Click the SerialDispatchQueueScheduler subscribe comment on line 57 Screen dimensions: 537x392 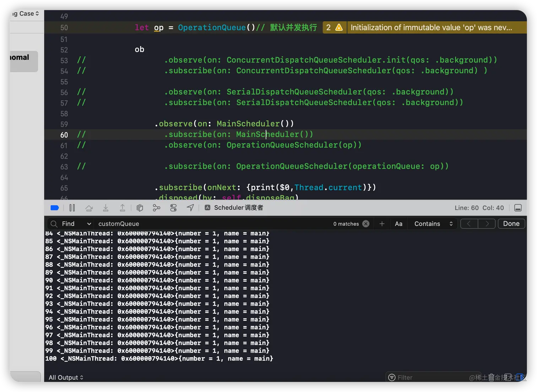314,102
